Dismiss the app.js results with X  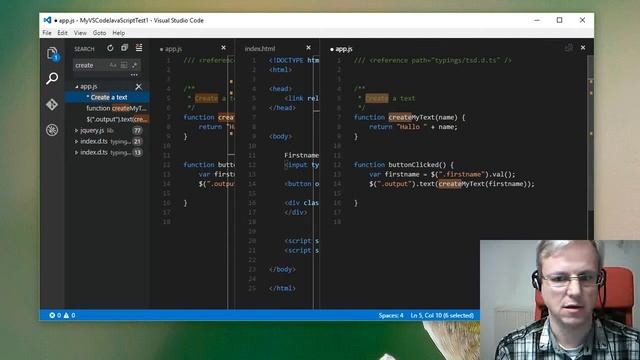click(x=139, y=87)
